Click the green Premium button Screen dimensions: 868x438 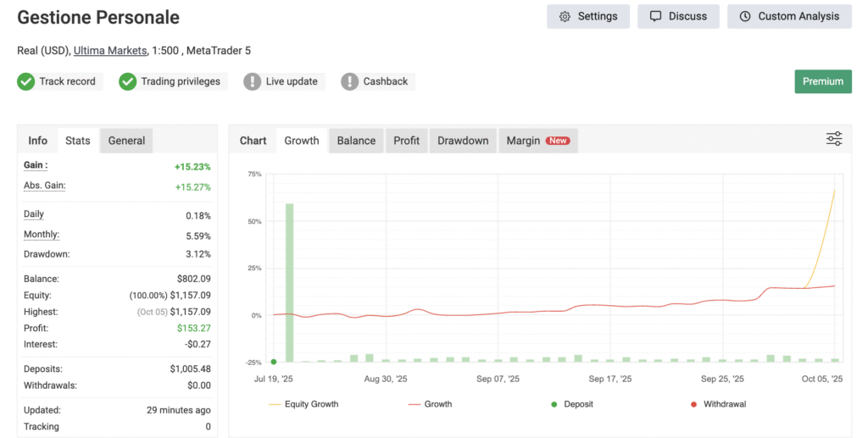click(x=822, y=81)
